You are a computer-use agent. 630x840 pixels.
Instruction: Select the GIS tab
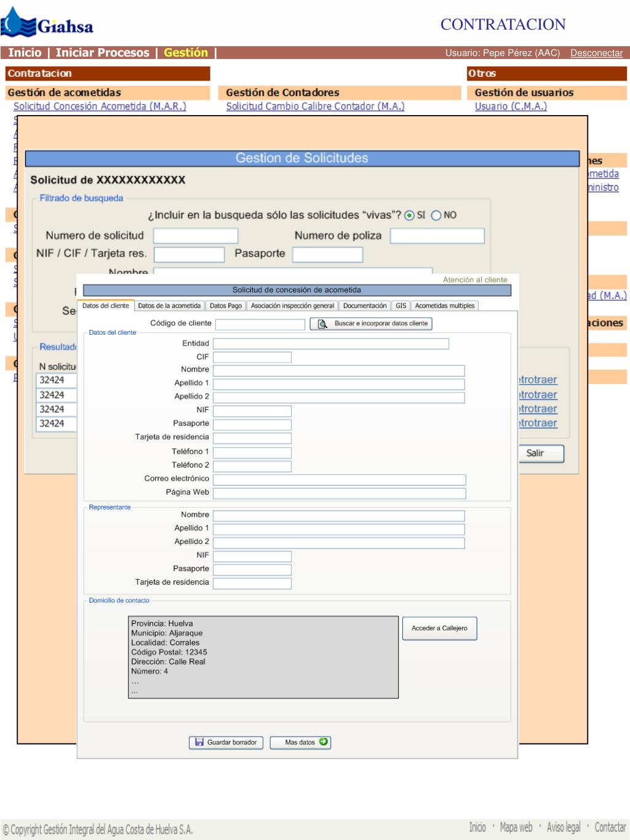[x=401, y=306]
